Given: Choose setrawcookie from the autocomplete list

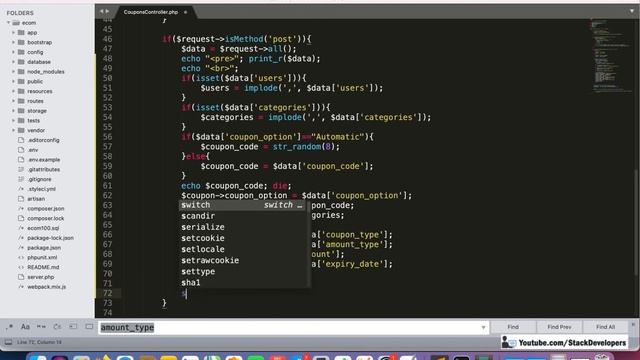Looking at the screenshot, I should (x=243, y=260).
